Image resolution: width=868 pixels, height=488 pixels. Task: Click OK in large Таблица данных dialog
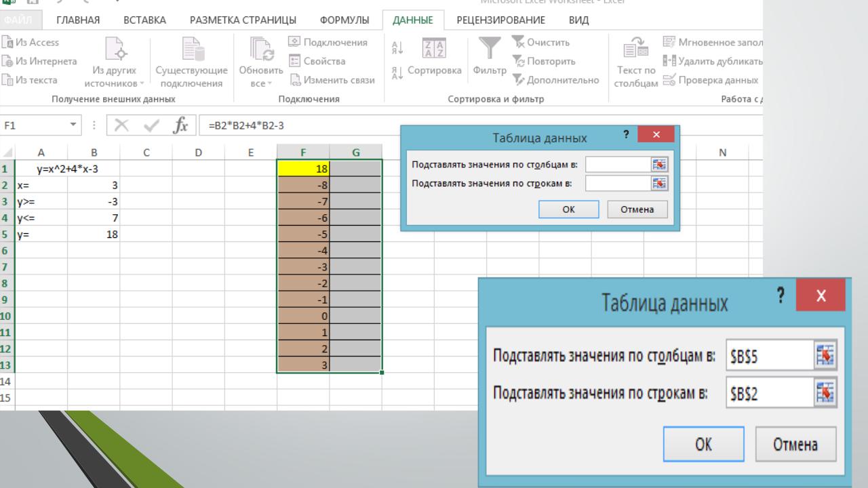click(703, 445)
